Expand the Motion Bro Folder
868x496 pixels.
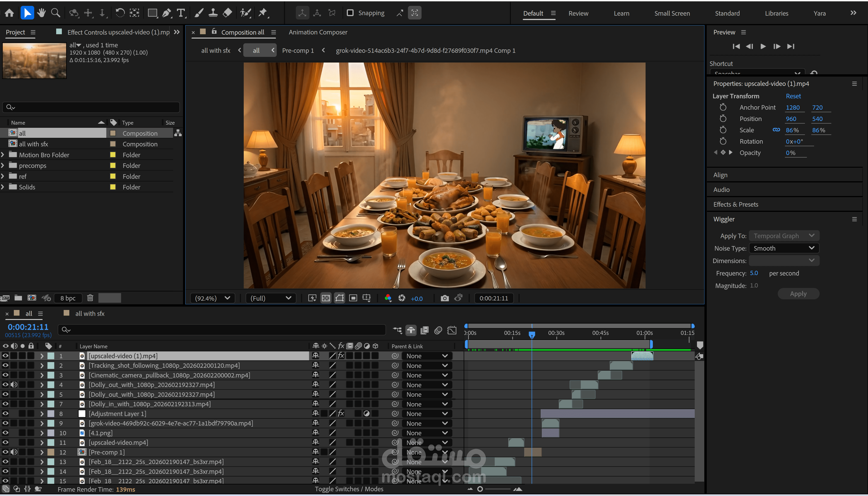coord(3,155)
